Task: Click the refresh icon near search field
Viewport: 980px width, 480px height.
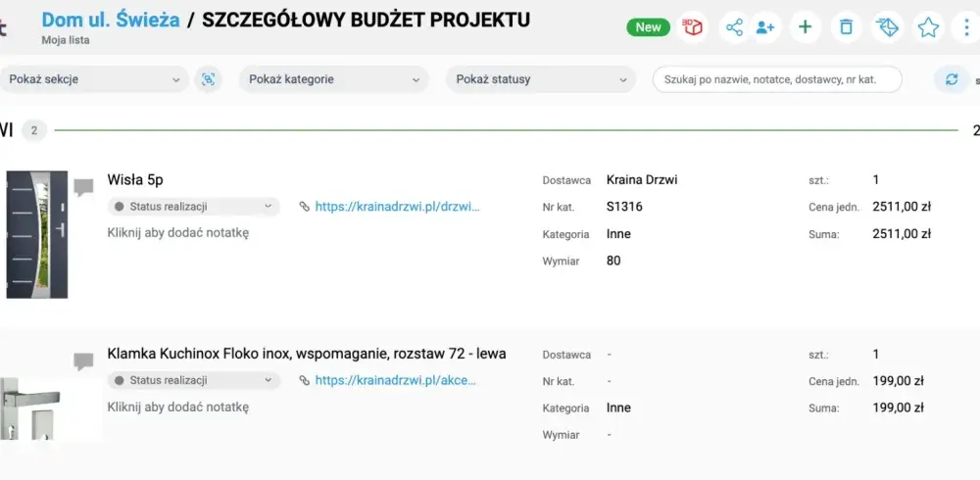Action: coord(952,79)
